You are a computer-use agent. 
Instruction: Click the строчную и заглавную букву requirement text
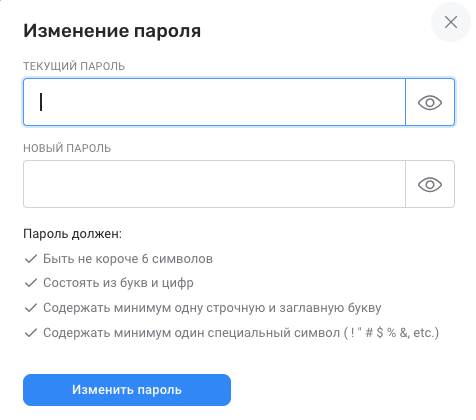(212, 308)
